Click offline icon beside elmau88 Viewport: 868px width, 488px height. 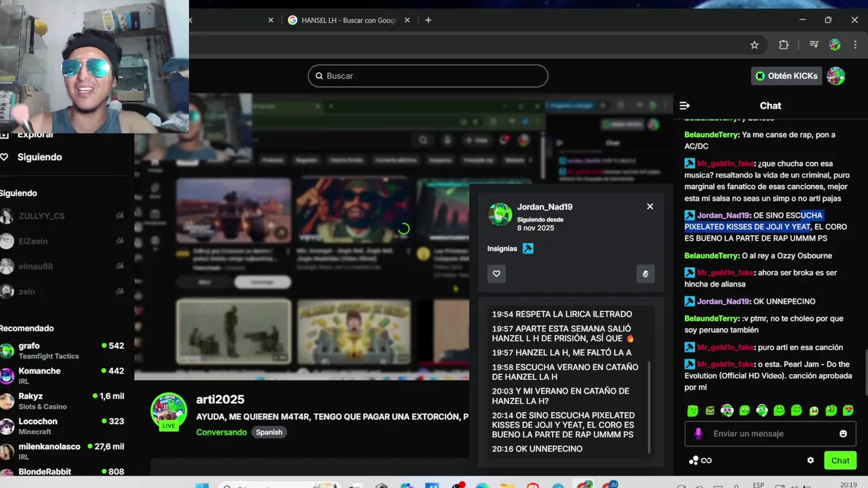pos(120,266)
